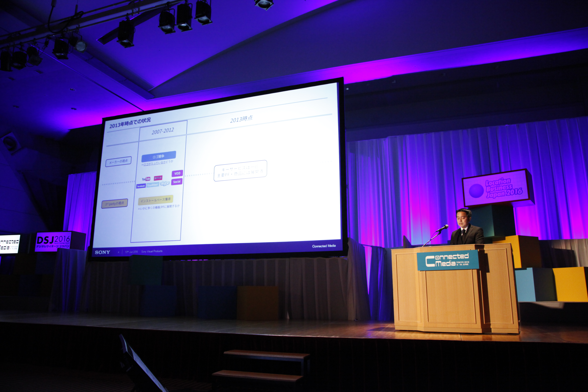Click the facebook logo on the slide
Viewport: 588px width, 392px height.
(141, 186)
